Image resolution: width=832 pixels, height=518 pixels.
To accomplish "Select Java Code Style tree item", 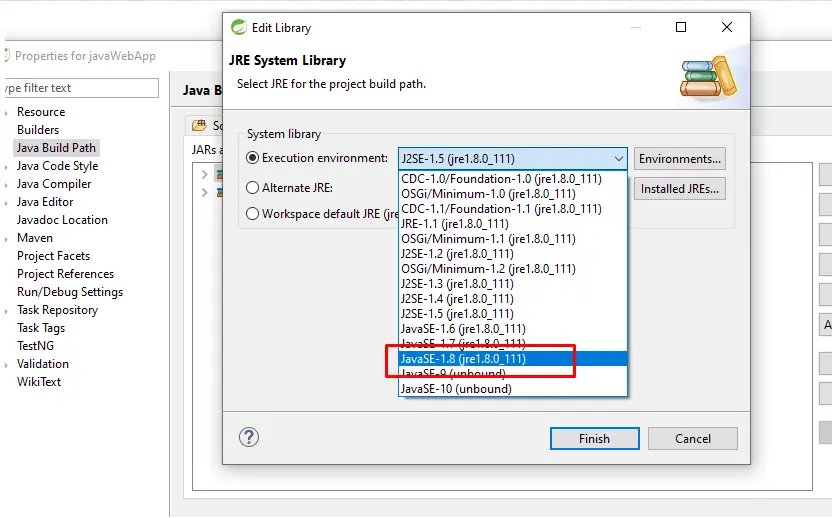I will (x=57, y=166).
